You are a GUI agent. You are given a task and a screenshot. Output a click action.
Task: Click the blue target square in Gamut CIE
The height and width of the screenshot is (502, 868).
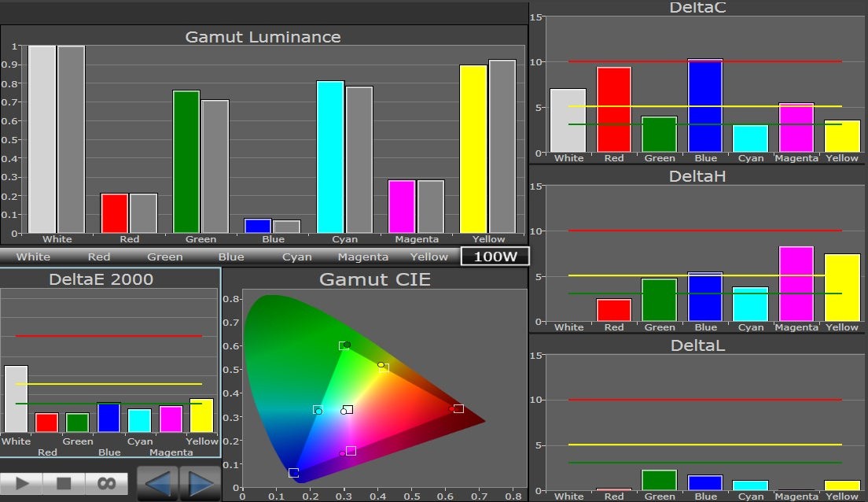(x=293, y=473)
